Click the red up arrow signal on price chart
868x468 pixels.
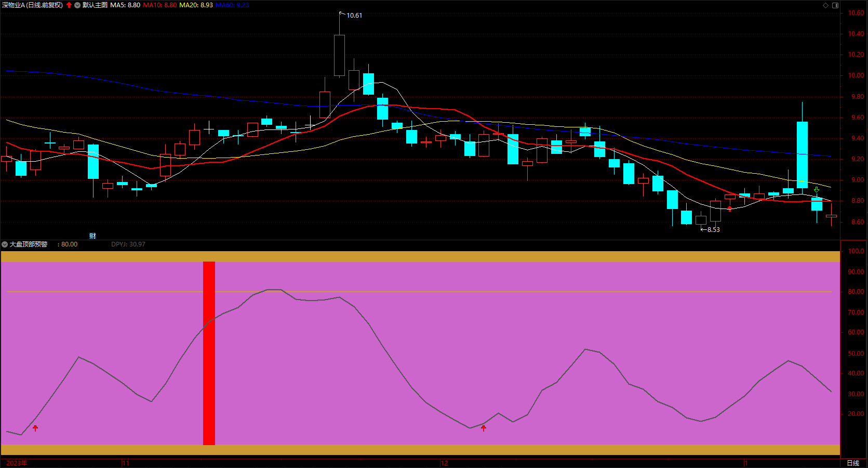729,209
